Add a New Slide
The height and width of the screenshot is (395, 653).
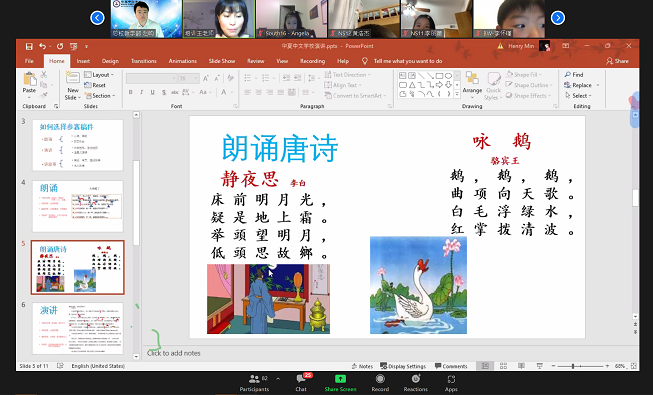tap(72, 85)
